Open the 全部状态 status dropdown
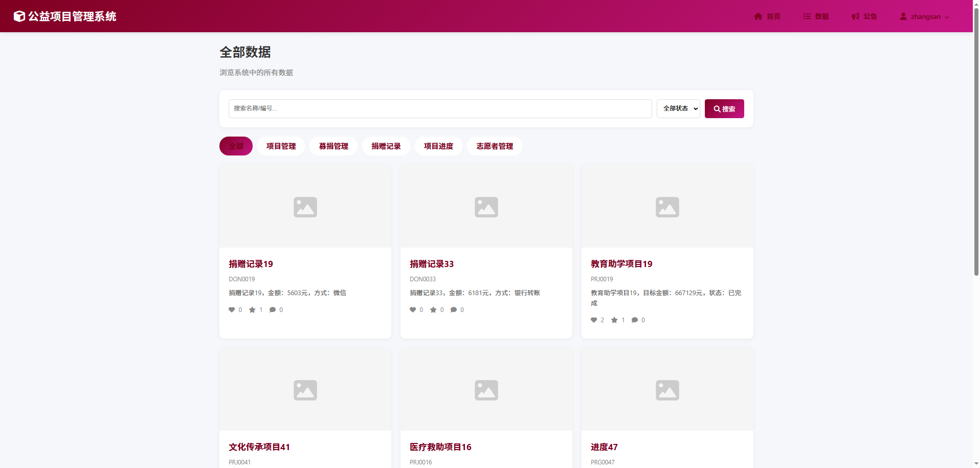 click(x=678, y=108)
